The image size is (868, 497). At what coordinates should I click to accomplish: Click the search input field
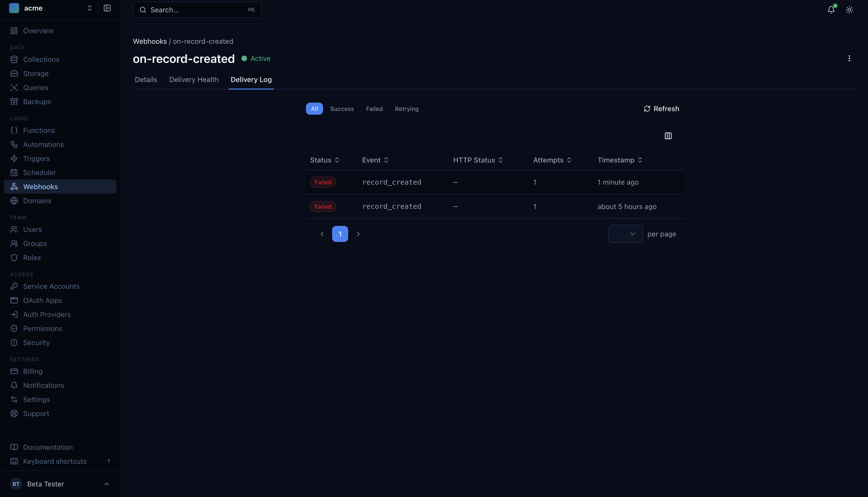(x=197, y=10)
